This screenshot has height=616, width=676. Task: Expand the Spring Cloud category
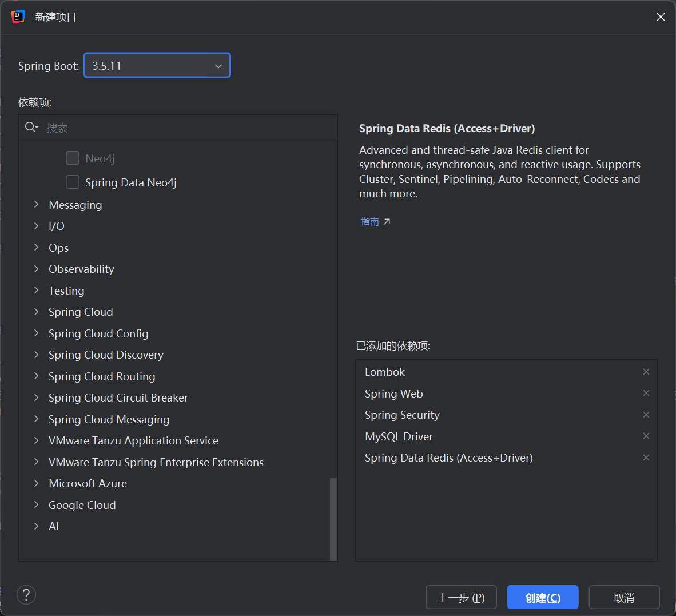[36, 312]
